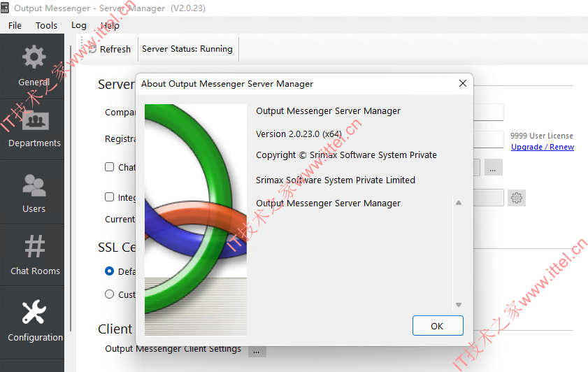The height and width of the screenshot is (372, 588).
Task: Click the Version 2.0.23.0 (x64) text
Action: [x=299, y=134]
